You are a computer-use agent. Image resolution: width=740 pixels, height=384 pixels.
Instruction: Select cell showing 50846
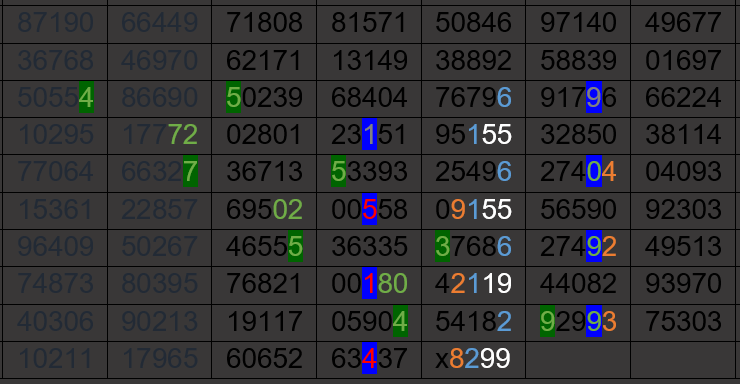(x=473, y=24)
